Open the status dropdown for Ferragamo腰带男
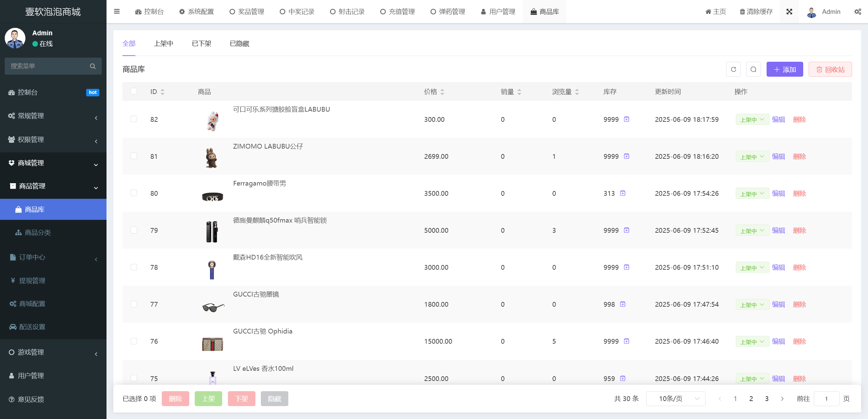868x419 pixels. (x=752, y=193)
